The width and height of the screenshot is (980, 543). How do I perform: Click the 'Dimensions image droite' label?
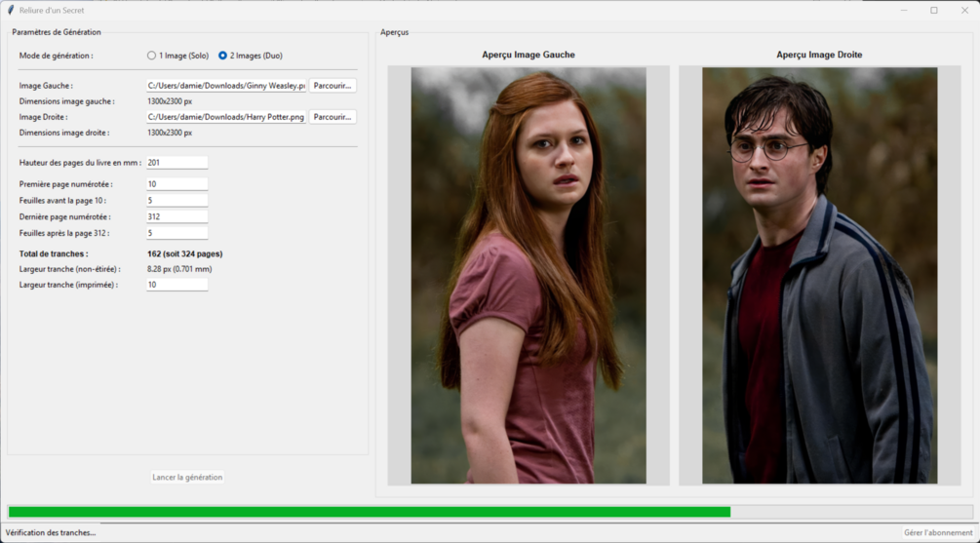64,134
